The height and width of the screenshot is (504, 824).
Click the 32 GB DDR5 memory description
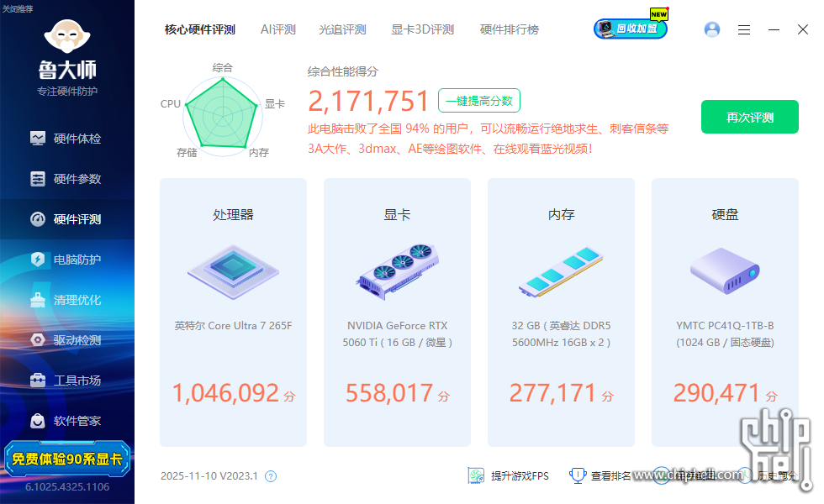pos(562,334)
